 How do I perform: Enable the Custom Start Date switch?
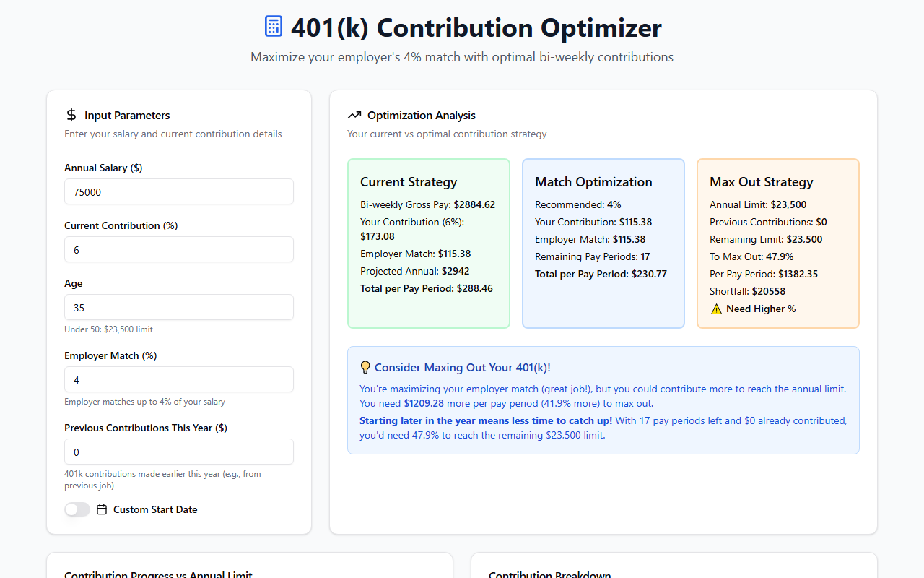77,509
